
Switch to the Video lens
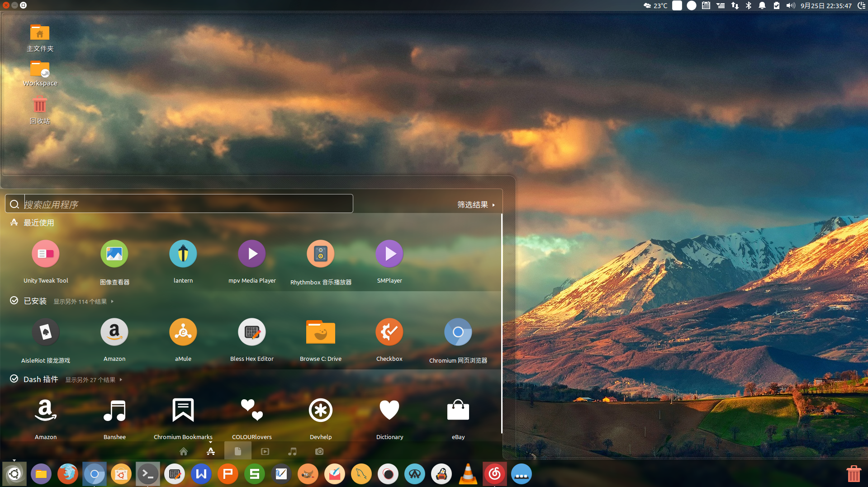click(265, 451)
